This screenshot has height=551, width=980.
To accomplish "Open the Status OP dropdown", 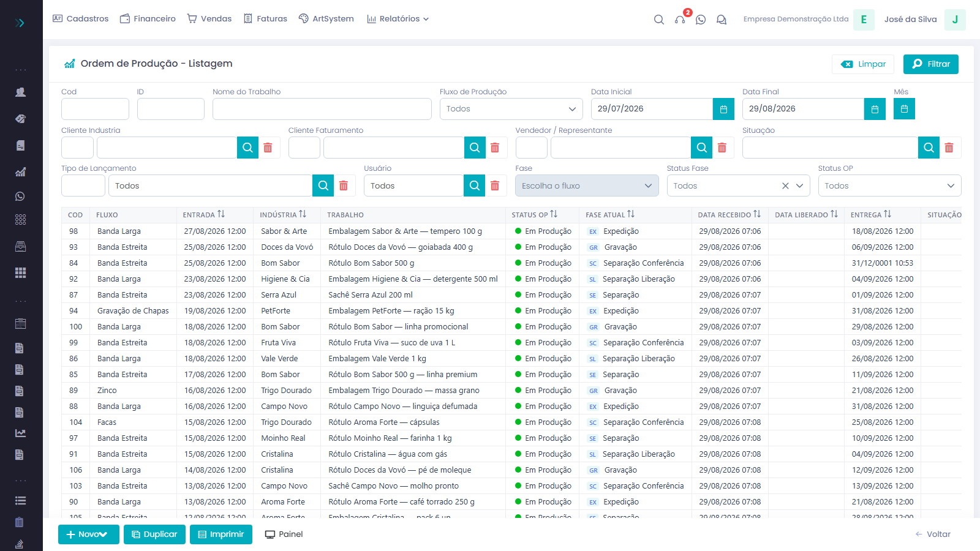I will point(889,186).
